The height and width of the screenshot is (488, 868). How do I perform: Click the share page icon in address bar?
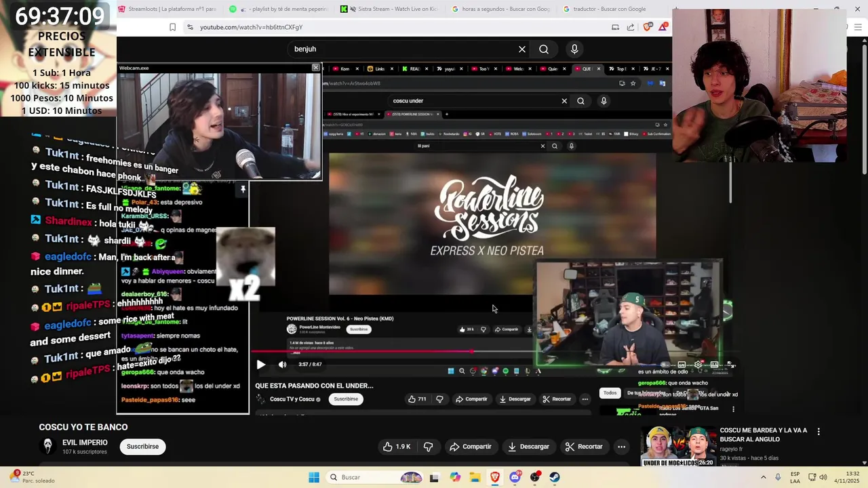[631, 27]
